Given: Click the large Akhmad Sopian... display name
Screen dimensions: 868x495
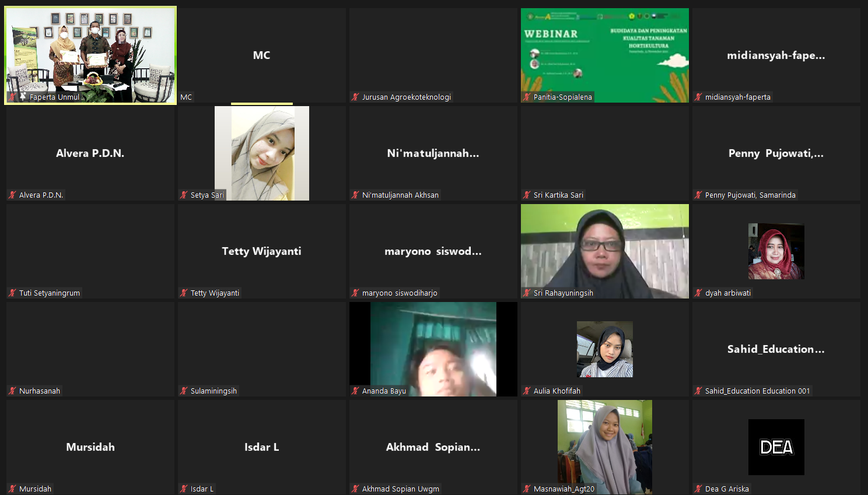Looking at the screenshot, I should [x=433, y=447].
